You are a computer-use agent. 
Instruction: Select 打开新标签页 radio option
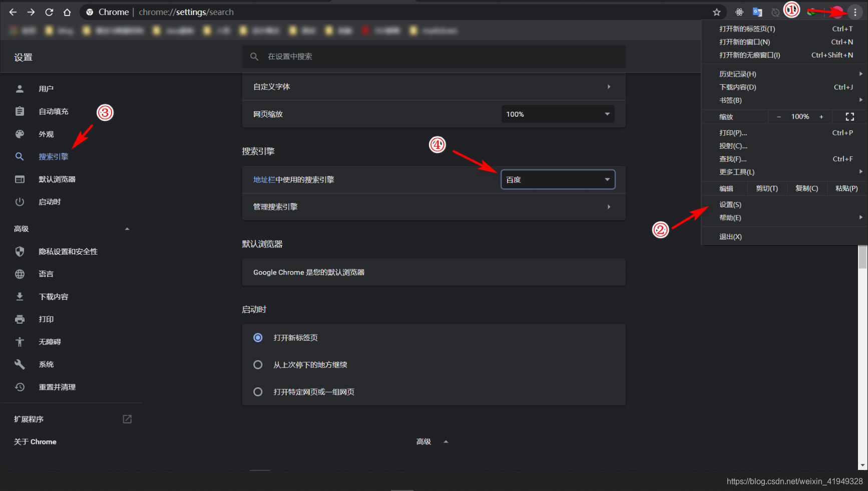pyautogui.click(x=258, y=338)
